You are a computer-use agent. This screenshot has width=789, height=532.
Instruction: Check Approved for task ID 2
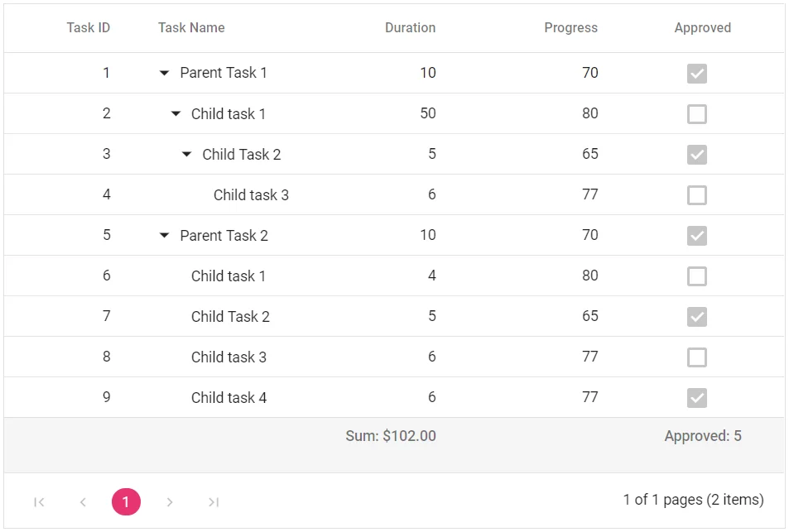tap(696, 113)
